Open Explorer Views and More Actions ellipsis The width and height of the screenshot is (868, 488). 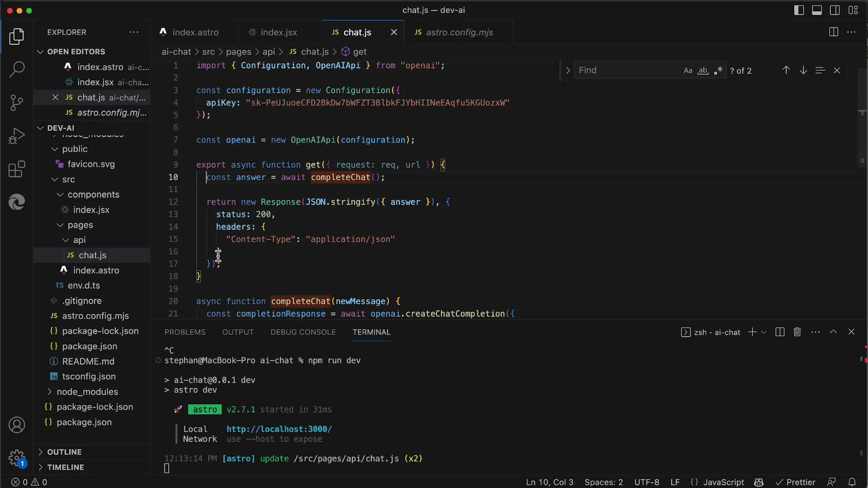(134, 32)
